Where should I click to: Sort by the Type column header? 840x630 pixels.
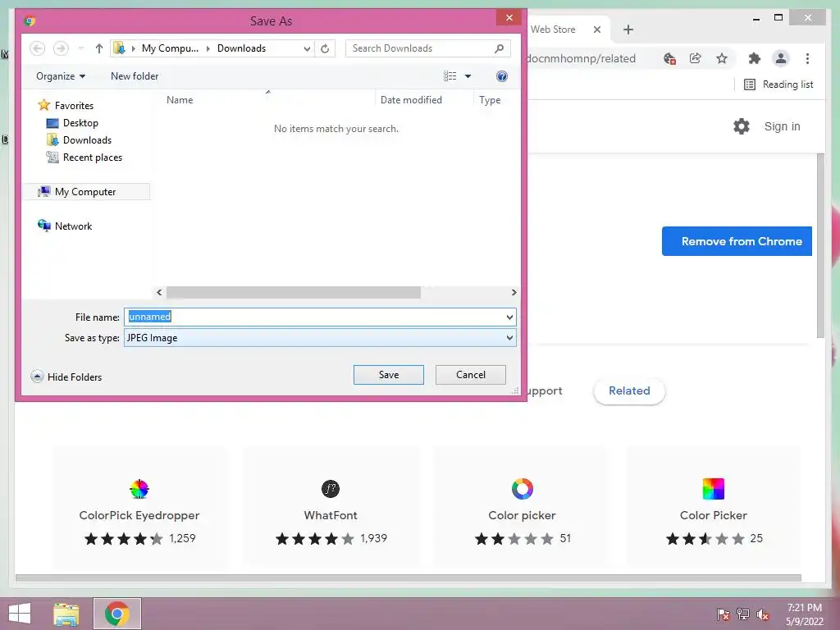pos(490,99)
